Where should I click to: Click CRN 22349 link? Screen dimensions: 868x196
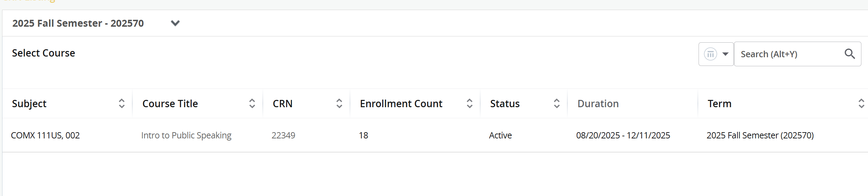tap(283, 135)
